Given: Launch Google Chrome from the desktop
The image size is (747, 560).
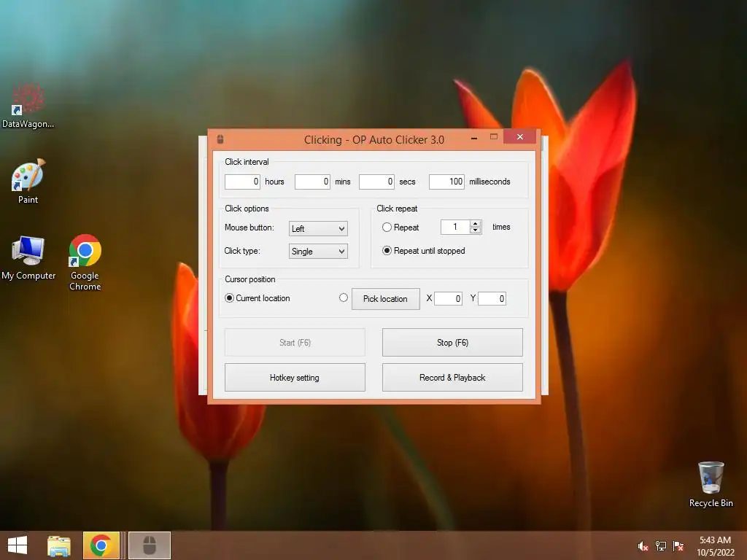Looking at the screenshot, I should (x=85, y=262).
